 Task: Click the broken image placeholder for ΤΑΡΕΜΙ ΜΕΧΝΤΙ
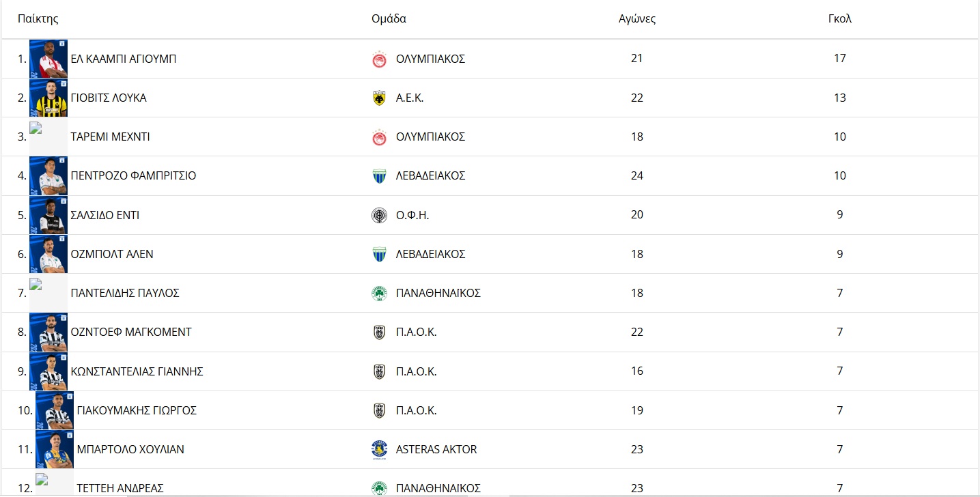click(48, 137)
